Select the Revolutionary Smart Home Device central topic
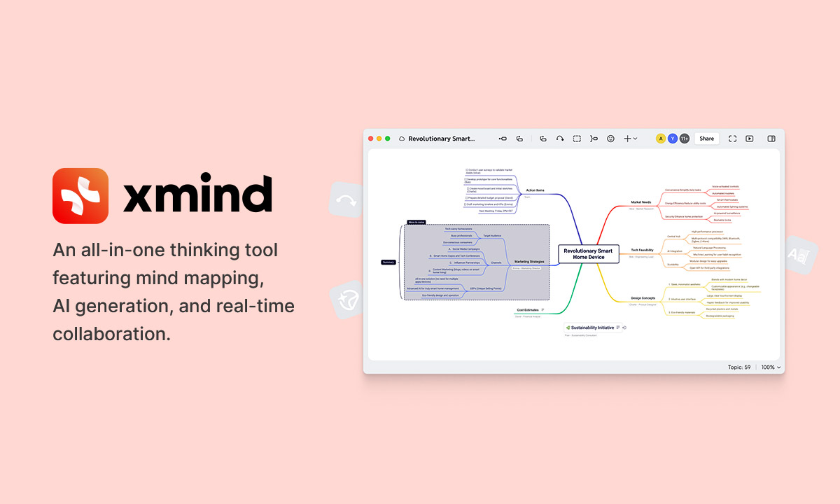The height and width of the screenshot is (504, 840). tap(589, 254)
